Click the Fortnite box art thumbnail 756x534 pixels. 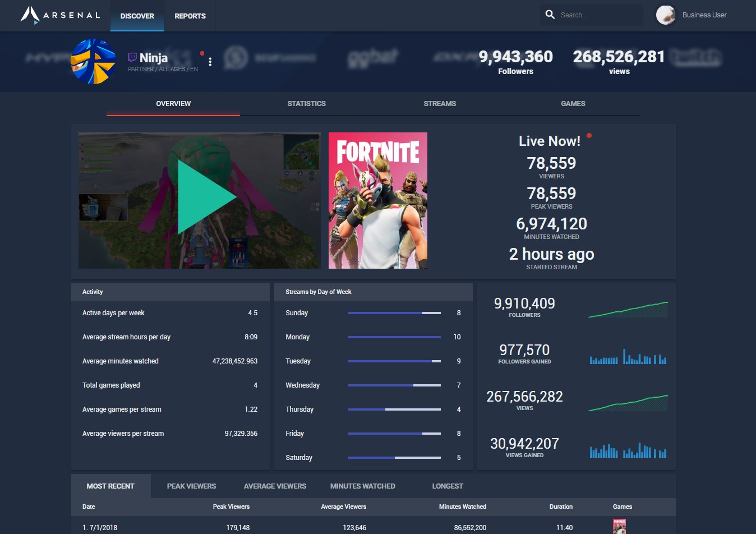point(377,200)
